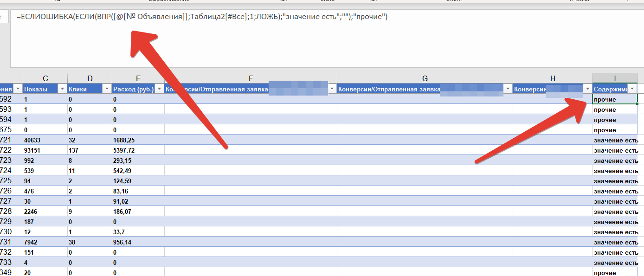Image resolution: width=644 pixels, height=276 pixels.
Task: Select expense cell 186,07
Action: click(x=138, y=212)
